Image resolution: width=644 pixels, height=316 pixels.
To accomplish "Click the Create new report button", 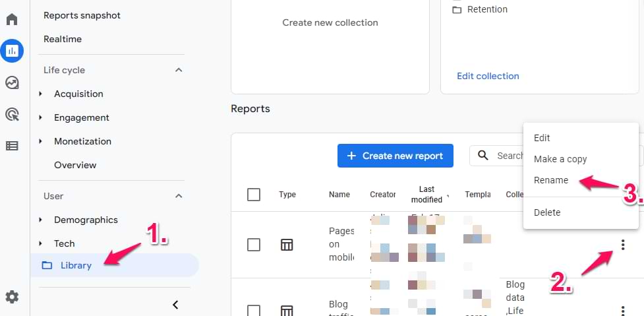I will [x=395, y=156].
